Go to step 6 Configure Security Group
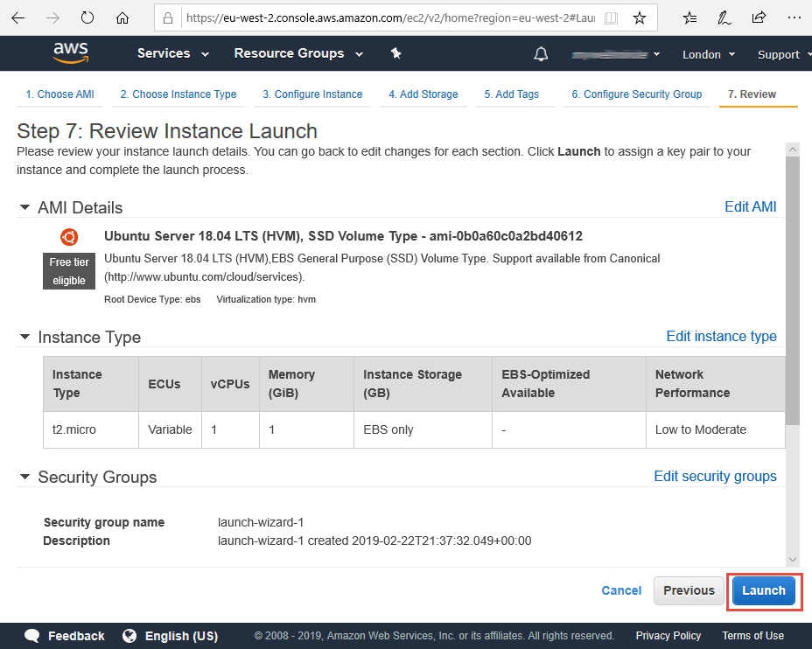 [636, 94]
